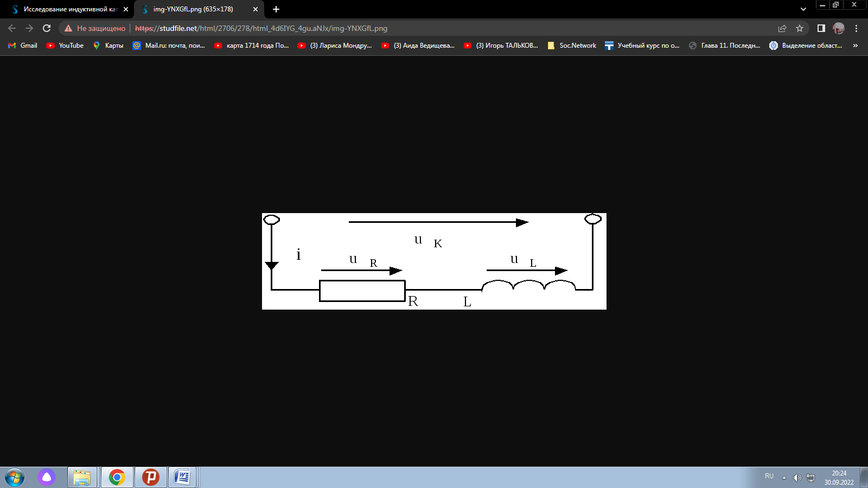Image resolution: width=868 pixels, height=488 pixels.
Task: Click the studfile.net URL in address bar
Action: click(x=261, y=28)
